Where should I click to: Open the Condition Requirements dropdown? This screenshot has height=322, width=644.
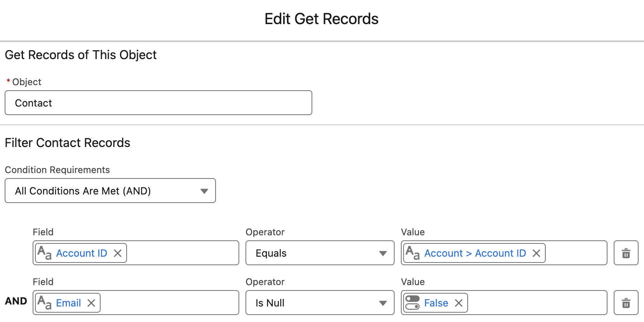click(x=110, y=191)
